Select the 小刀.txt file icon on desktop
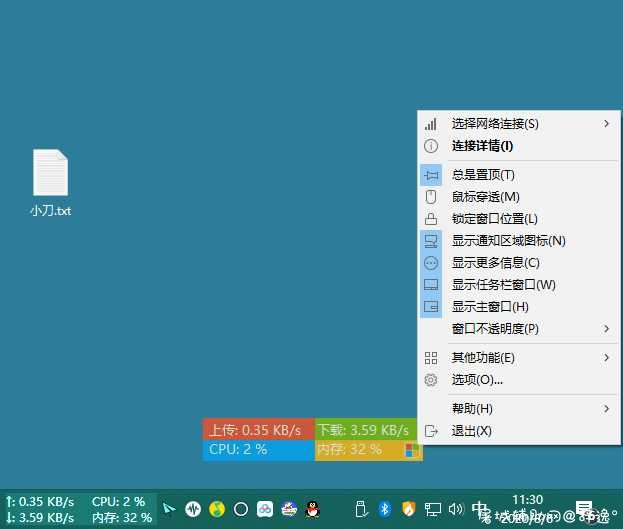This screenshot has height=529, width=623. tap(50, 172)
